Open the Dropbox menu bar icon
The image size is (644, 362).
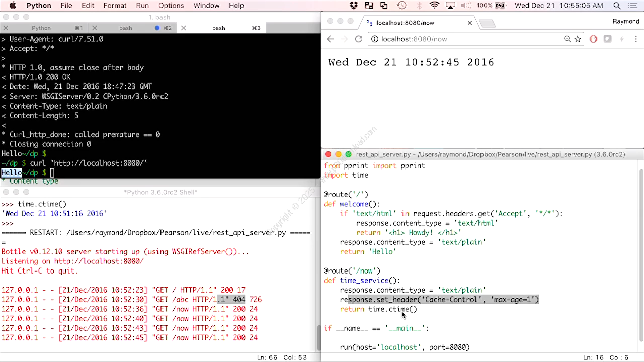tap(354, 6)
